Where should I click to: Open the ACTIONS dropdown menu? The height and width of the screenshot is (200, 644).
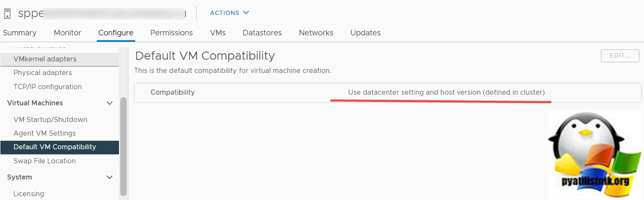pyautogui.click(x=229, y=13)
